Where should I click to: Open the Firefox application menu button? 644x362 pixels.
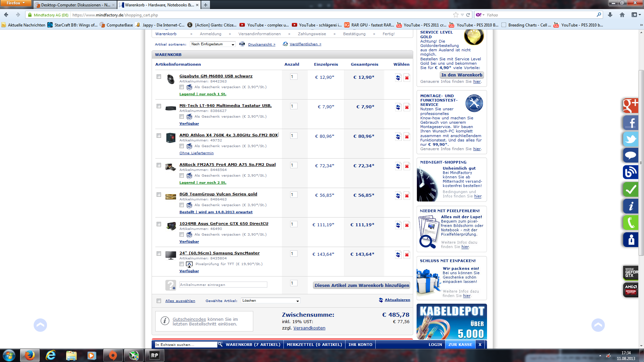pos(16,3)
